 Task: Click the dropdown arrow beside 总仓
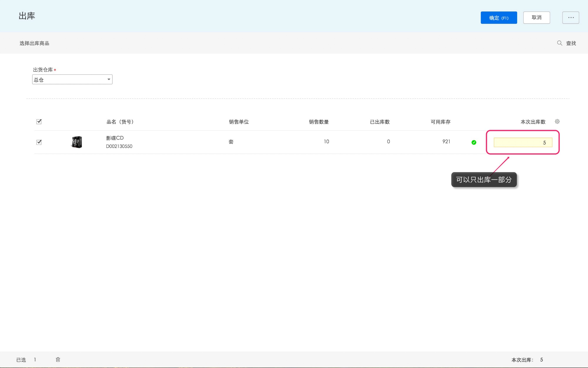click(109, 79)
